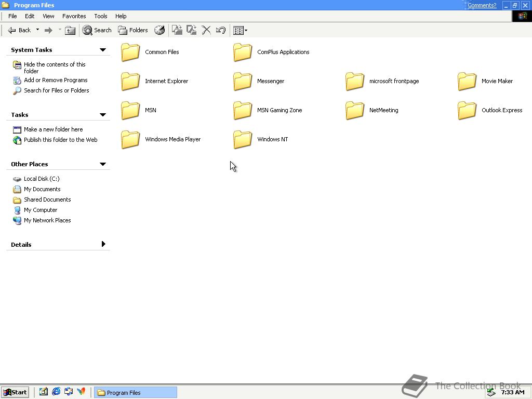
Task: Collapse the Tasks section
Action: click(x=103, y=115)
